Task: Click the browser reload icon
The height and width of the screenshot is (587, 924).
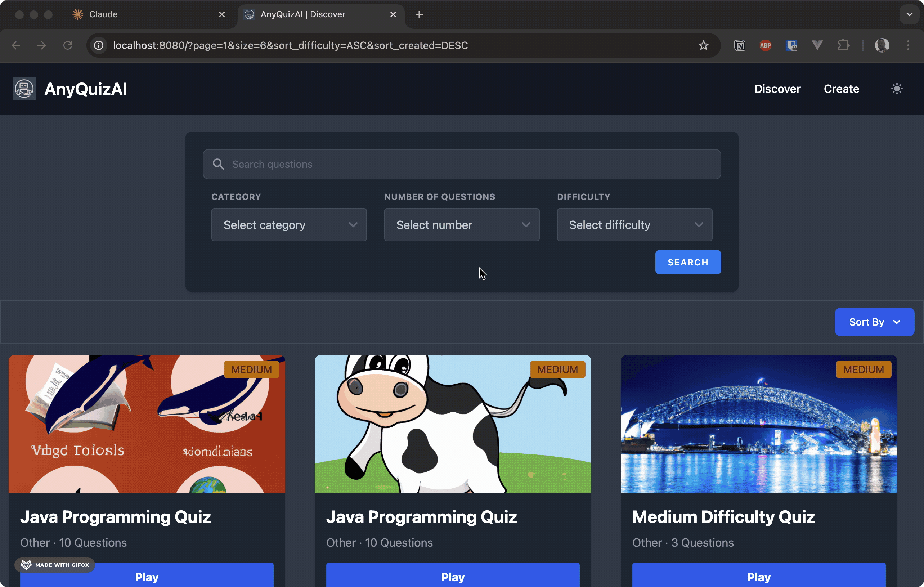Action: 68,45
